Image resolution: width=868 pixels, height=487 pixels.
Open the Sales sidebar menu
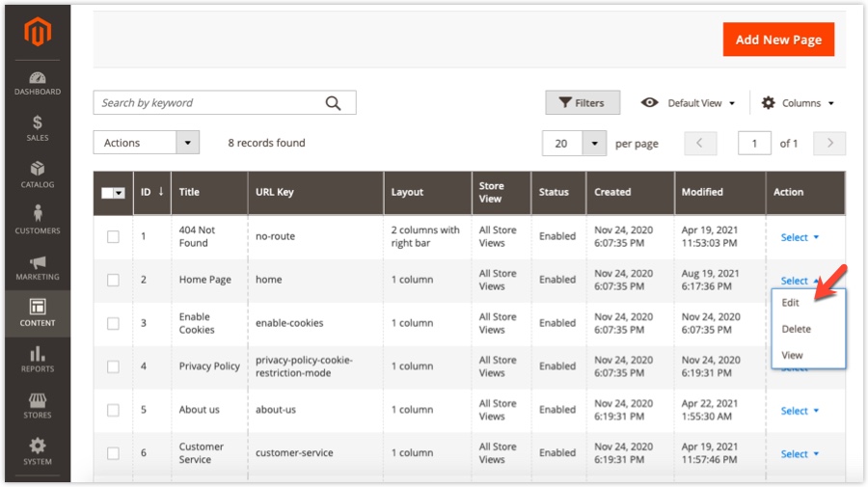click(x=38, y=128)
